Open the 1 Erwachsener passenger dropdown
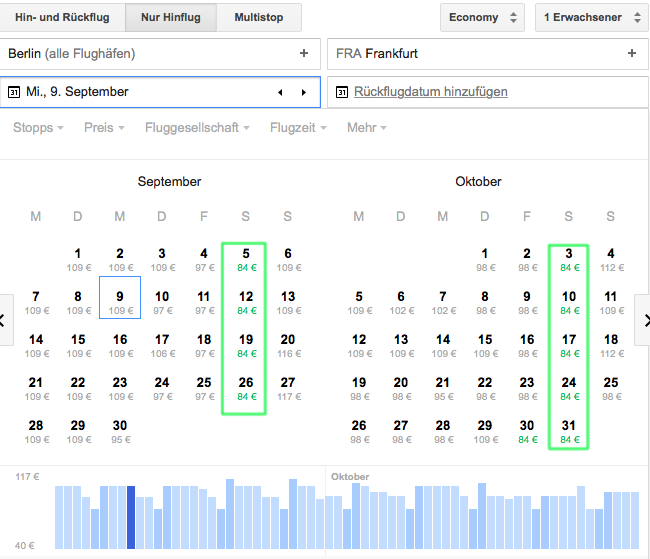This screenshot has height=559, width=650. (592, 17)
